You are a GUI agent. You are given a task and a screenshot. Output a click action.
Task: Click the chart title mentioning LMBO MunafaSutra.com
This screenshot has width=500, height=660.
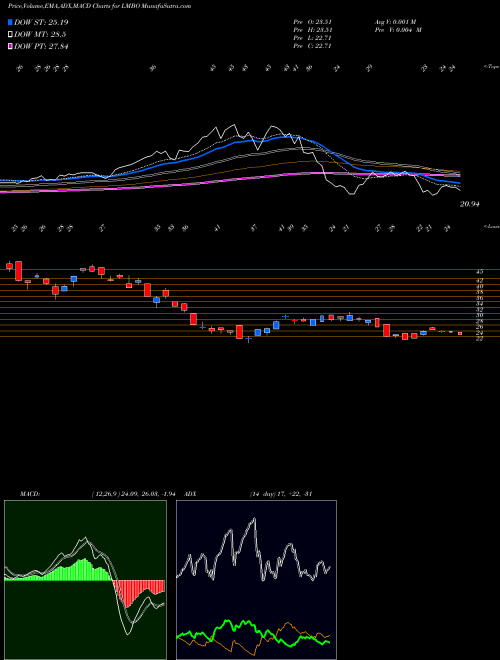click(x=99, y=6)
